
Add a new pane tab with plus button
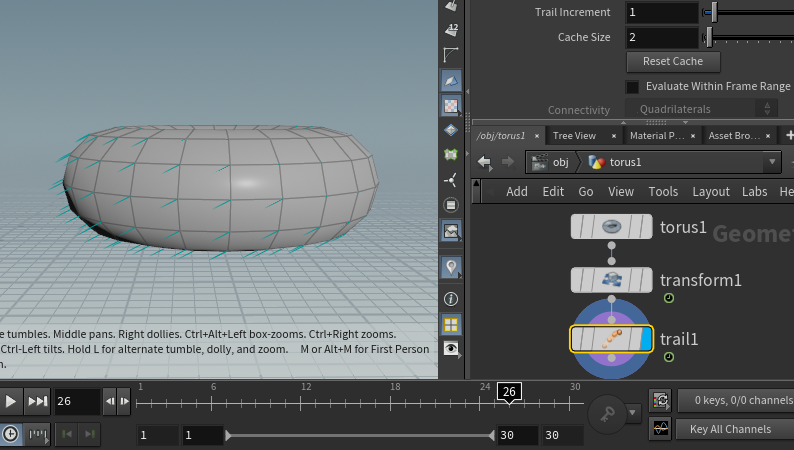pos(789,135)
